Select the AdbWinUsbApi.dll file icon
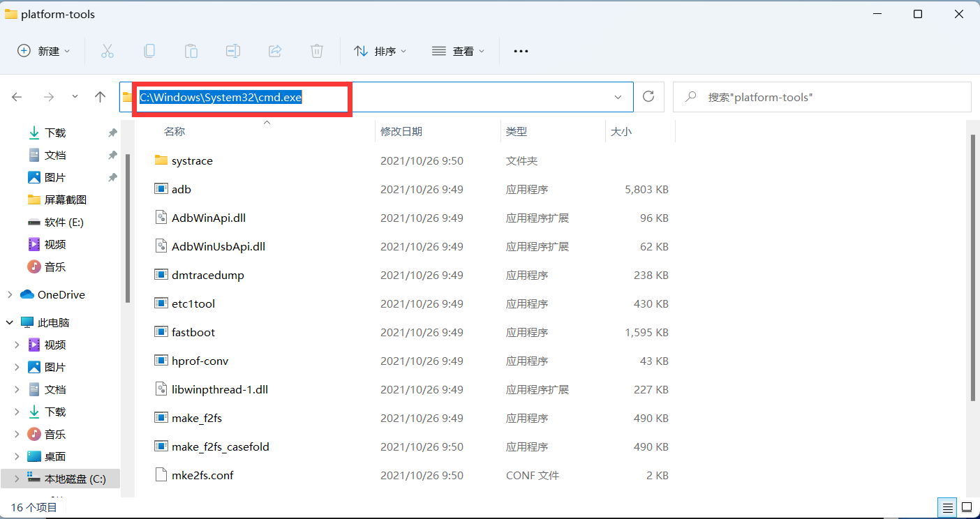Screen dimensions: 980x519 click(x=161, y=246)
